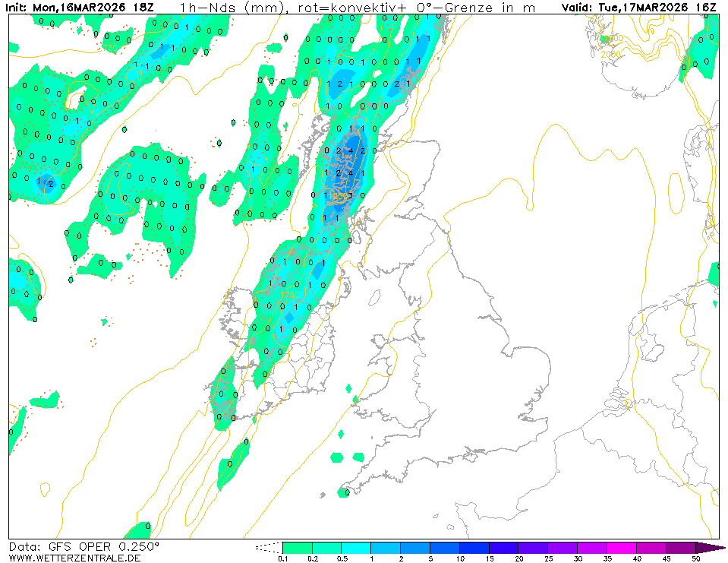Select the 20–25 mm violet legend swatch
This screenshot has height=563, width=728.
534,547
